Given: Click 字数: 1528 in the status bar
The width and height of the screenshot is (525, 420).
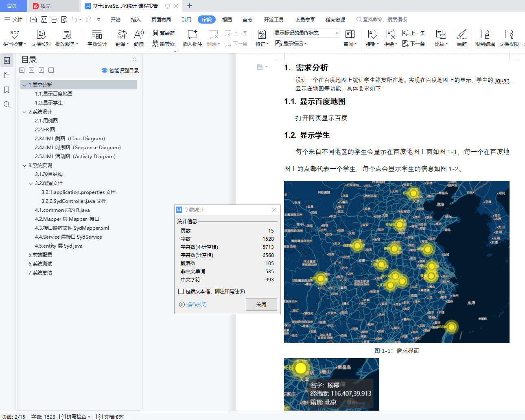Looking at the screenshot, I should [x=44, y=417].
